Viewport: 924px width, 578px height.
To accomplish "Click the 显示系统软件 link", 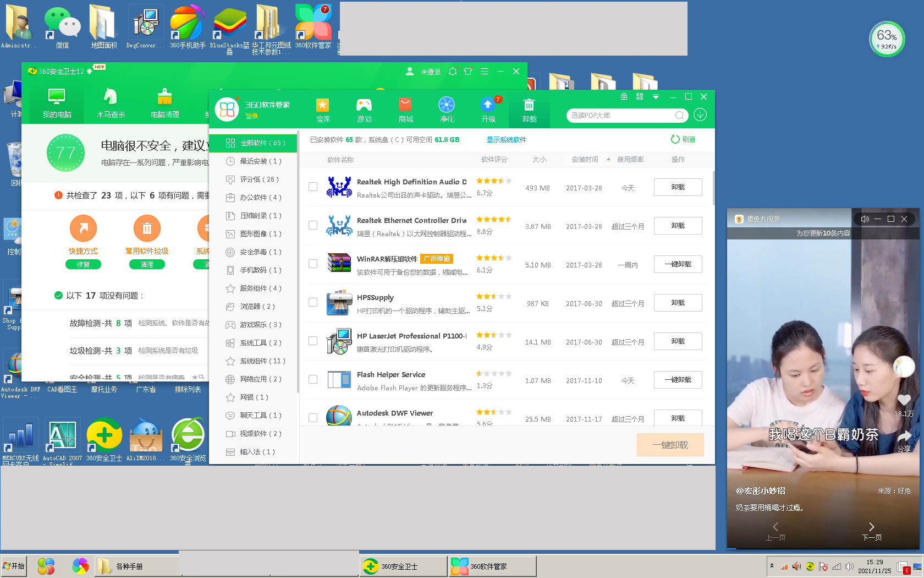I will 506,140.
